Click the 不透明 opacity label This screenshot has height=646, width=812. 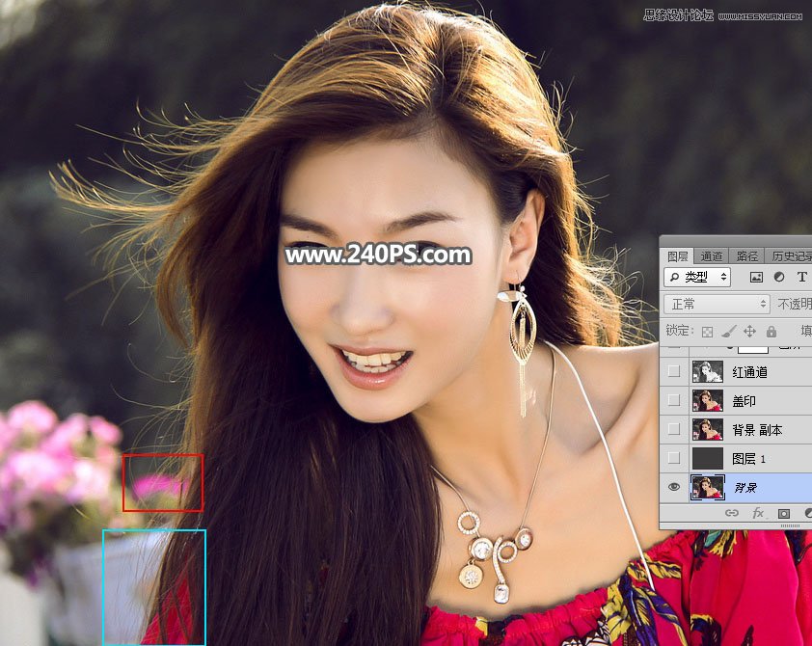click(795, 305)
